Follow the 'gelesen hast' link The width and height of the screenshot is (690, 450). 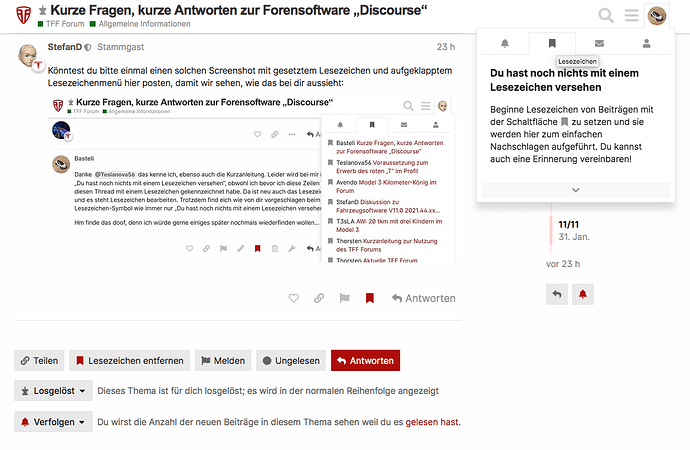[x=432, y=422]
